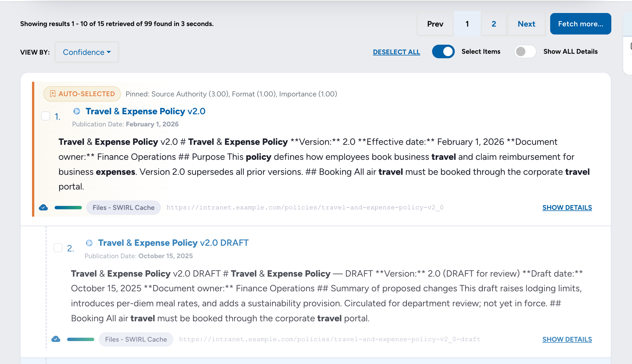Click source icon beside the v2.0 DRAFT title
Screen dimensions: 632x364
tap(89, 243)
